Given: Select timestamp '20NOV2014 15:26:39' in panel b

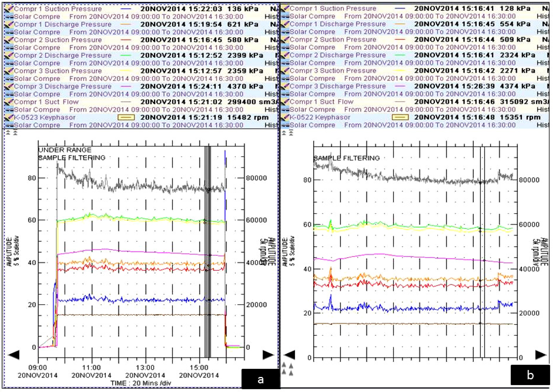Looking at the screenshot, I should [455, 86].
